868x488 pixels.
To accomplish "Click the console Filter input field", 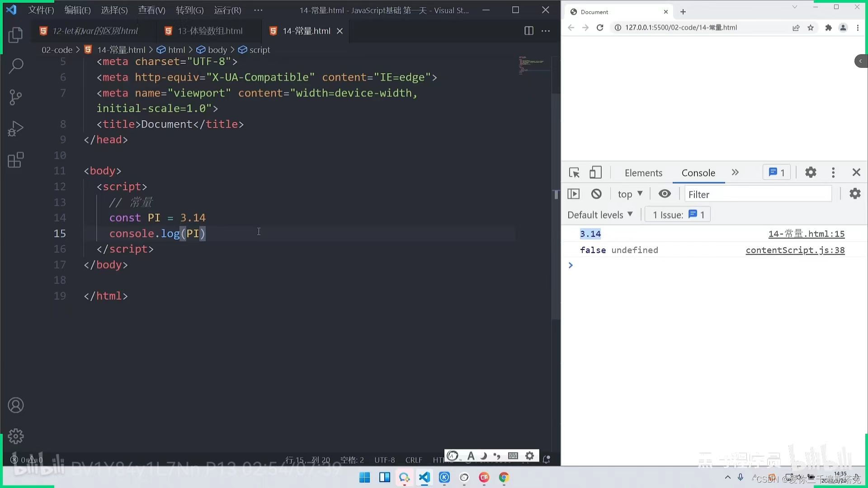I will pos(758,194).
